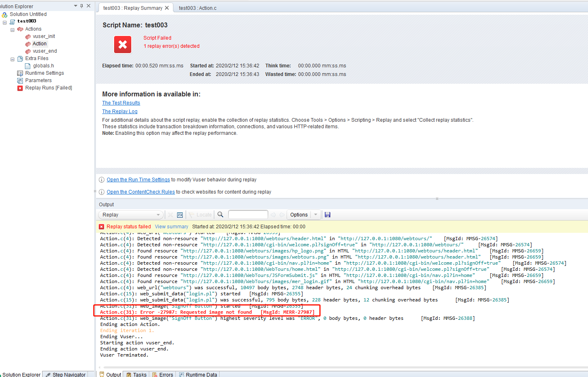Viewport: 588px width, 377px height.
Task: Click the test003 script icon
Action: pos(12,22)
